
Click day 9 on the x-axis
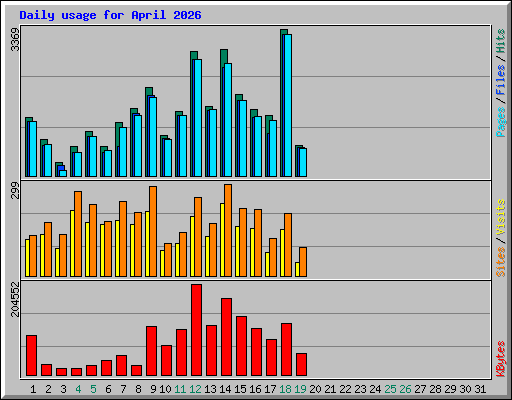pos(153,389)
